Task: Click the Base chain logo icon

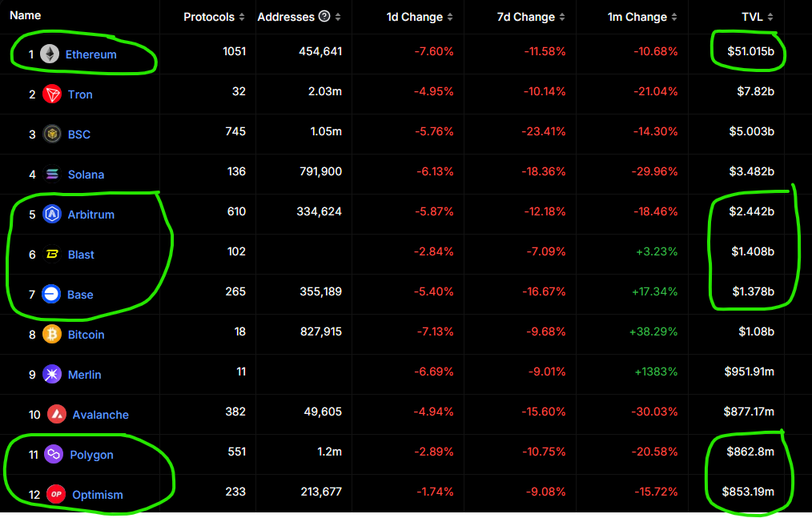Action: pos(51,294)
